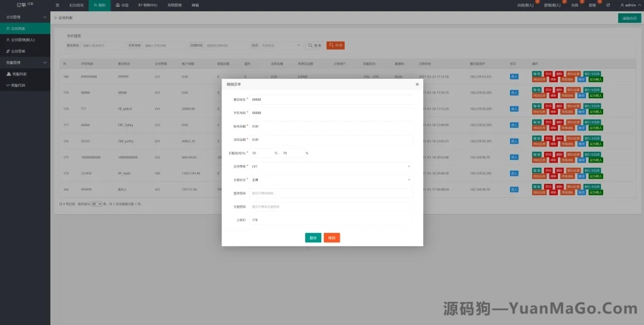
Task: Click the 手机号码 field showing 88888
Action: (331, 113)
